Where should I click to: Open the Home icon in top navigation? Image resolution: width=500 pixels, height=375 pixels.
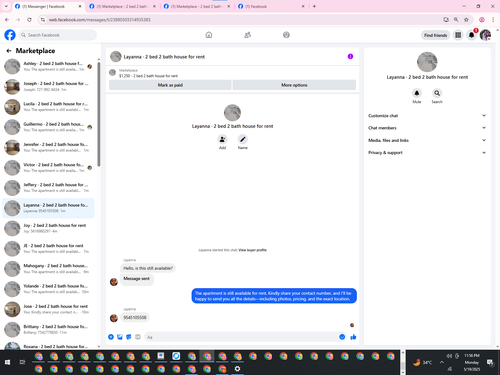[x=209, y=35]
